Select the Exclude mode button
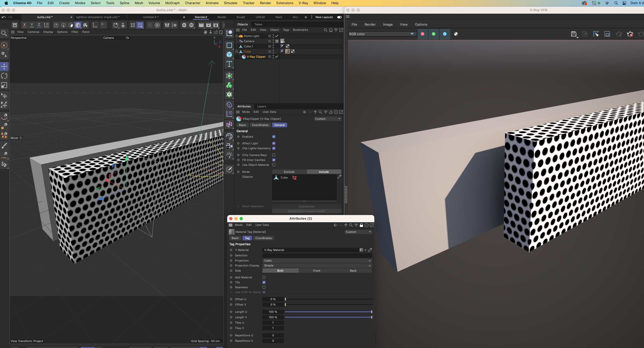The height and width of the screenshot is (348, 644). [x=289, y=172]
